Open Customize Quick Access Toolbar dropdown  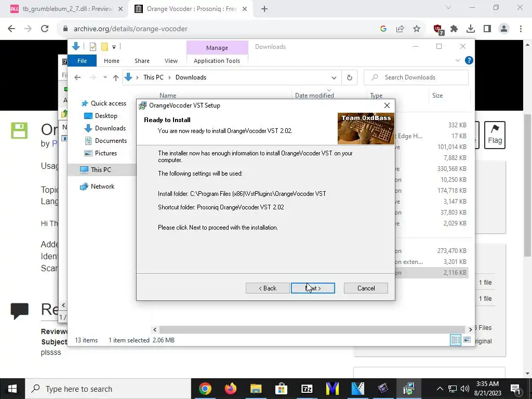point(114,47)
